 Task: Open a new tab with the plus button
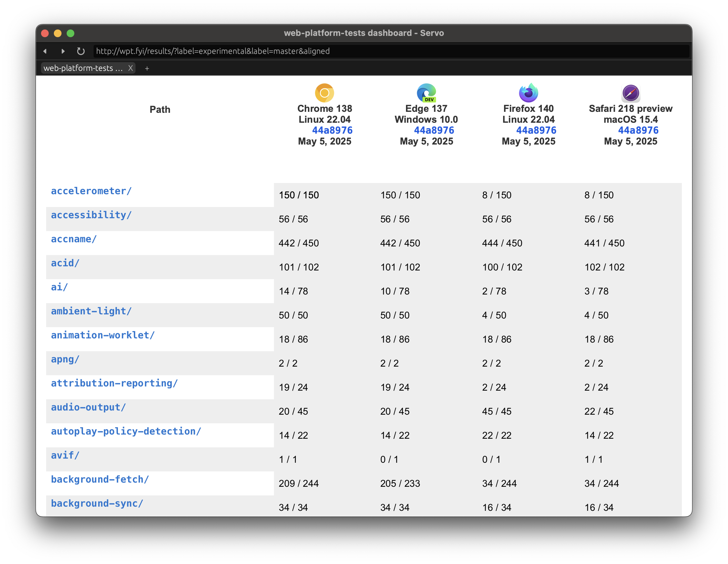coord(147,68)
